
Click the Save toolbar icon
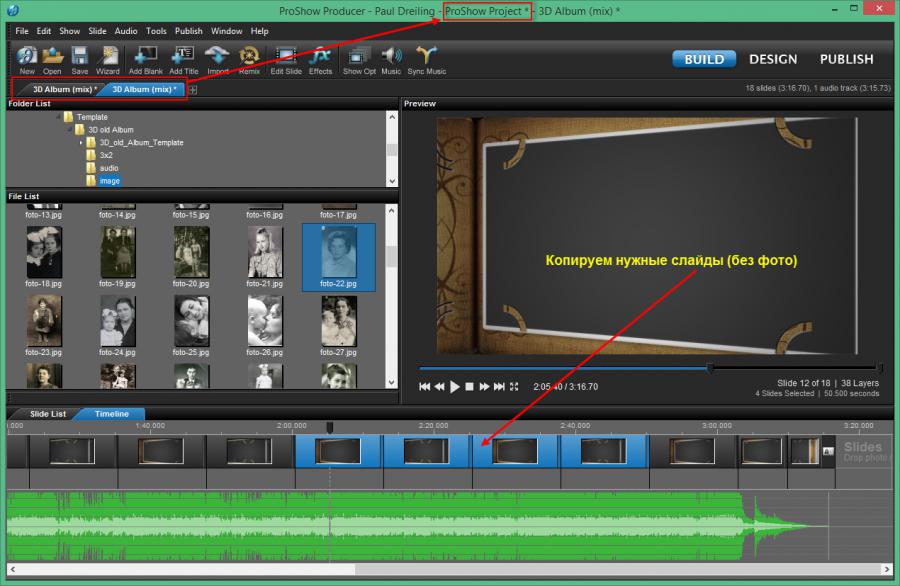[x=80, y=60]
